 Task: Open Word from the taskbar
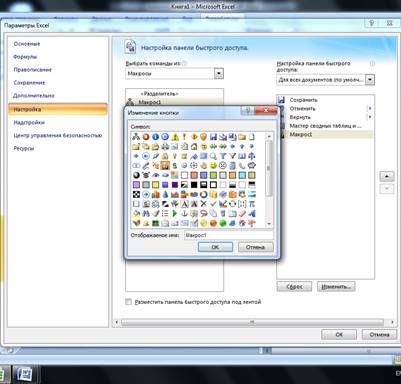coord(24,374)
